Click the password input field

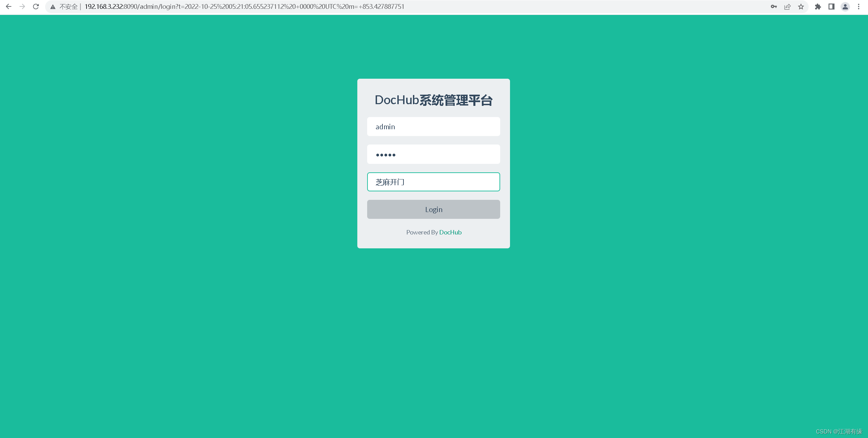[x=433, y=154]
